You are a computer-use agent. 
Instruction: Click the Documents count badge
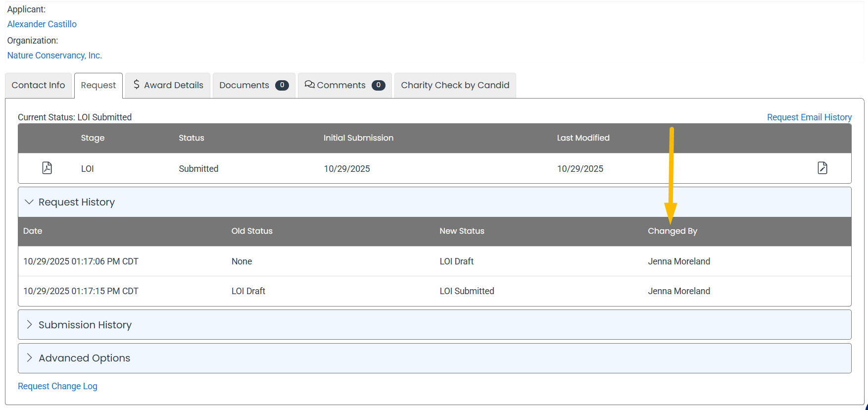pyautogui.click(x=282, y=85)
